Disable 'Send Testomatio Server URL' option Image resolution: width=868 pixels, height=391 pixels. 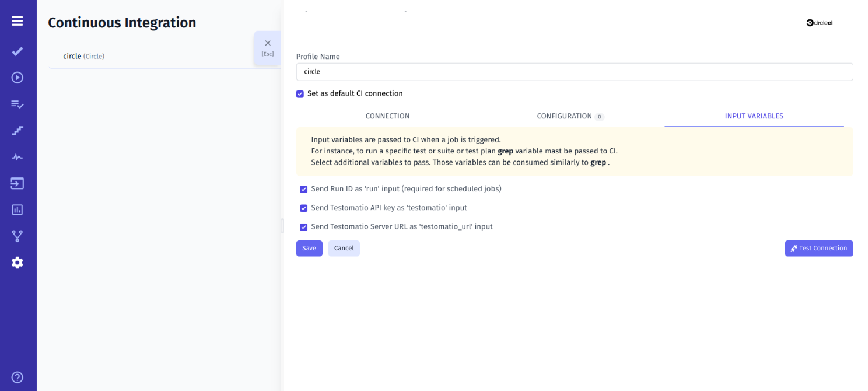(303, 227)
